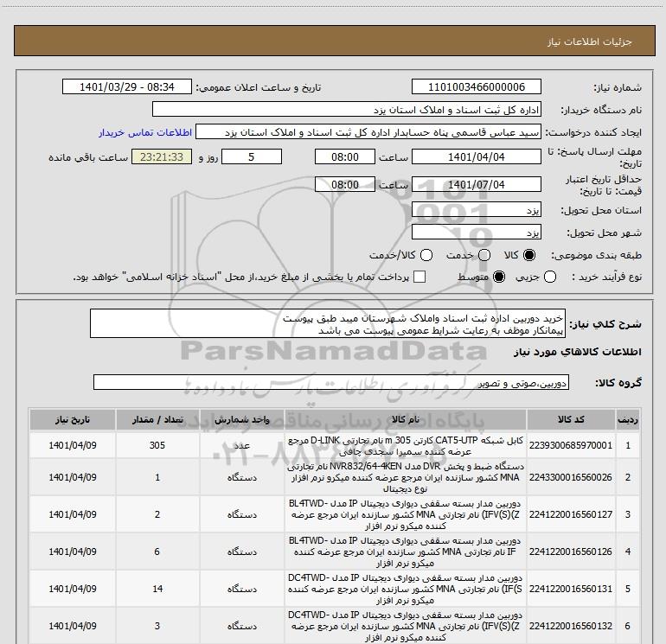Viewport: 666px width, 644px height.
Task: Click the اطلاعات کالاهای مورد نیاز heading
Action: pos(578,352)
